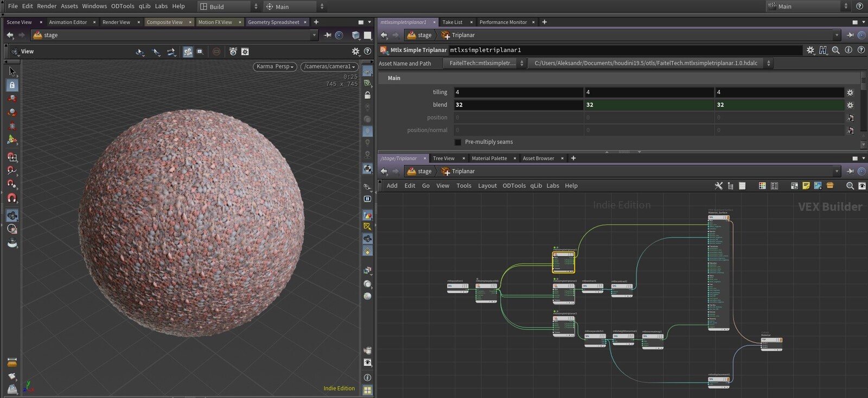Image resolution: width=868 pixels, height=398 pixels.
Task: Open the Build desktop dropdown
Action: coord(229,7)
